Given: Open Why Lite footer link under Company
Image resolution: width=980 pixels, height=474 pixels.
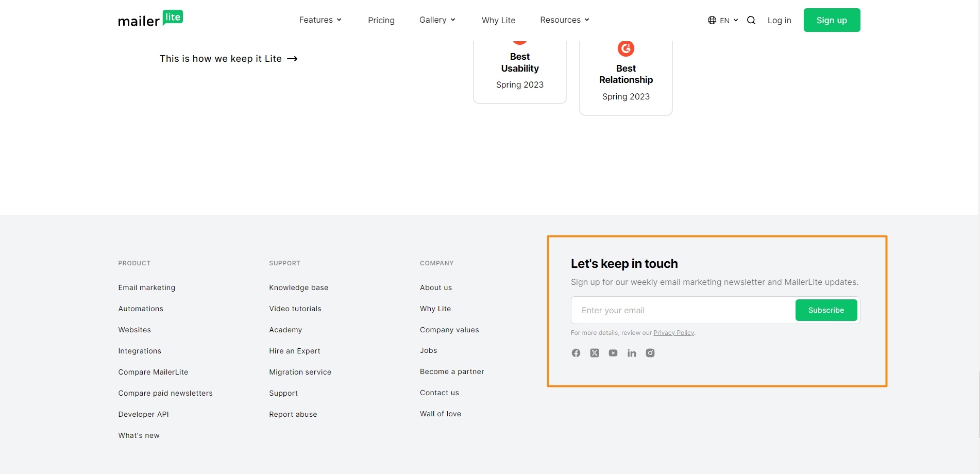Looking at the screenshot, I should tap(435, 309).
